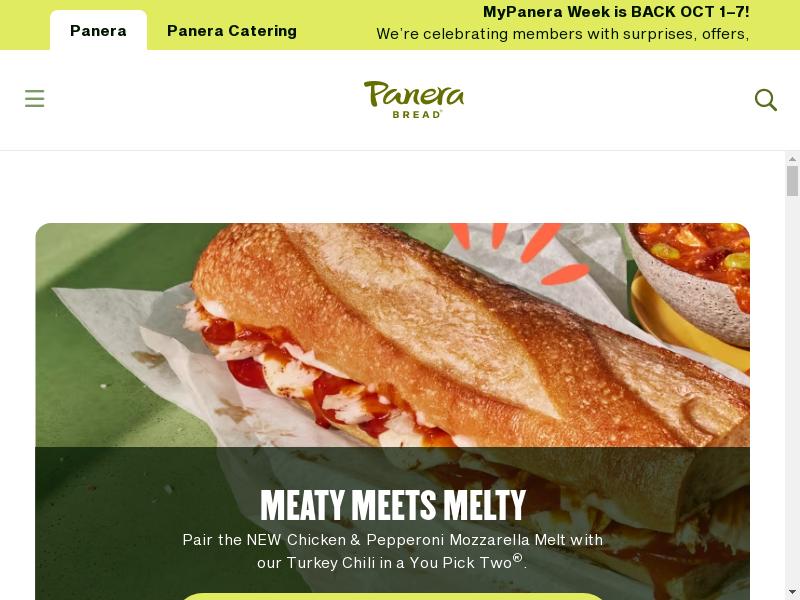This screenshot has height=600, width=800.
Task: Click the Panera Bread logo
Action: coord(414,99)
